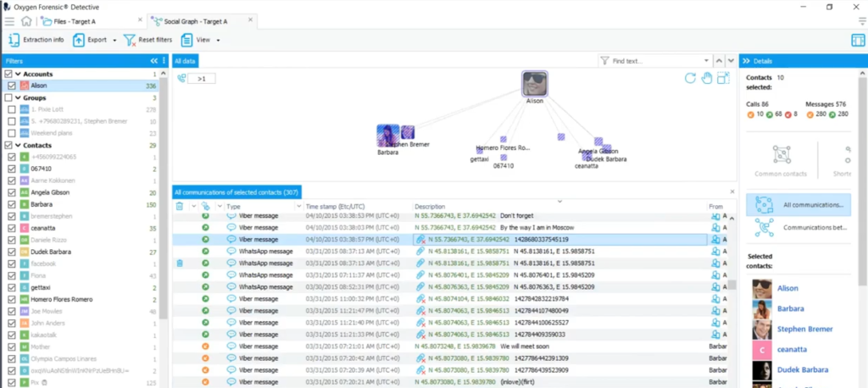
Task: Open Extraction info
Action: 36,40
